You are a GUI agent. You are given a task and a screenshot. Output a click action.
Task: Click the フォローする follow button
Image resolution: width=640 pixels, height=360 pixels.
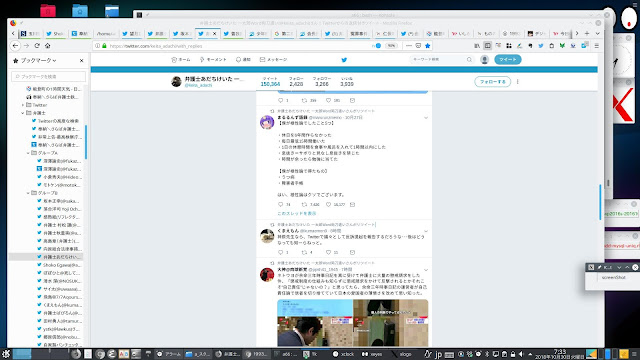tap(492, 82)
